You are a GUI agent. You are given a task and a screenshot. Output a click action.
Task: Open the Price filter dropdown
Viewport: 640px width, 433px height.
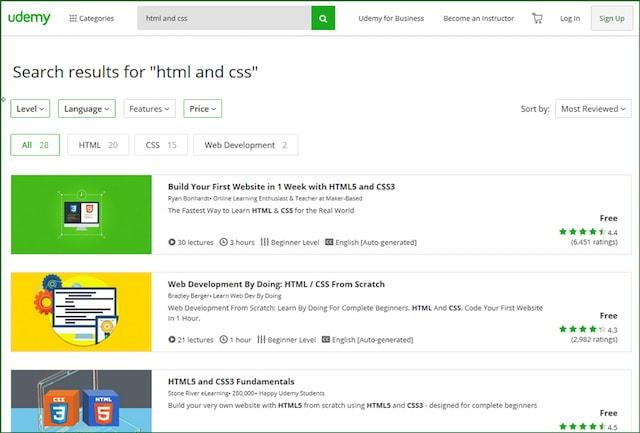[202, 109]
